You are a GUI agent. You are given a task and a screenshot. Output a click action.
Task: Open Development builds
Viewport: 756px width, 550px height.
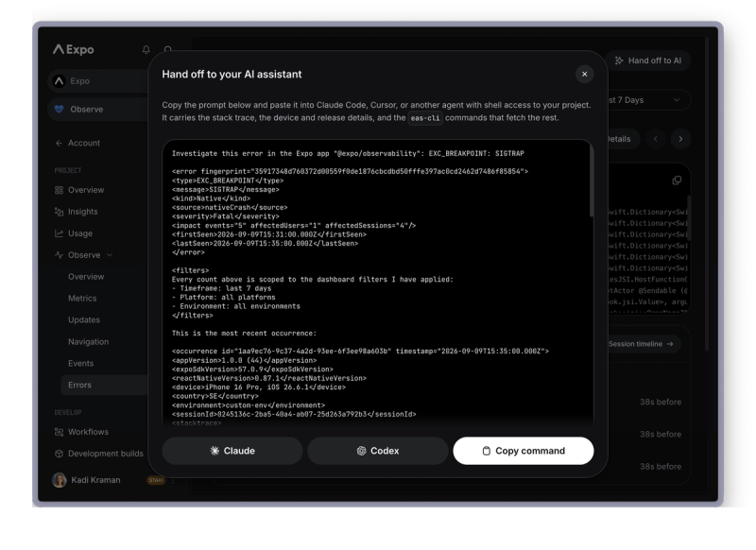click(99, 454)
